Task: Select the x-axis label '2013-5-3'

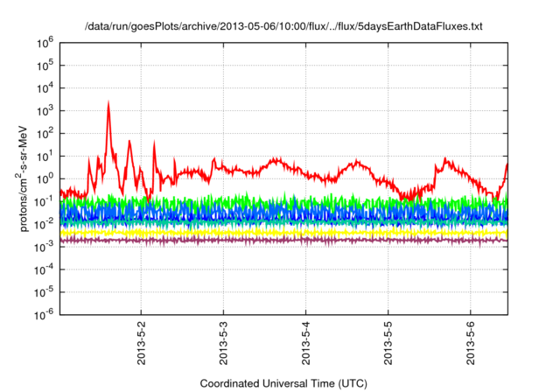Action: 224,343
